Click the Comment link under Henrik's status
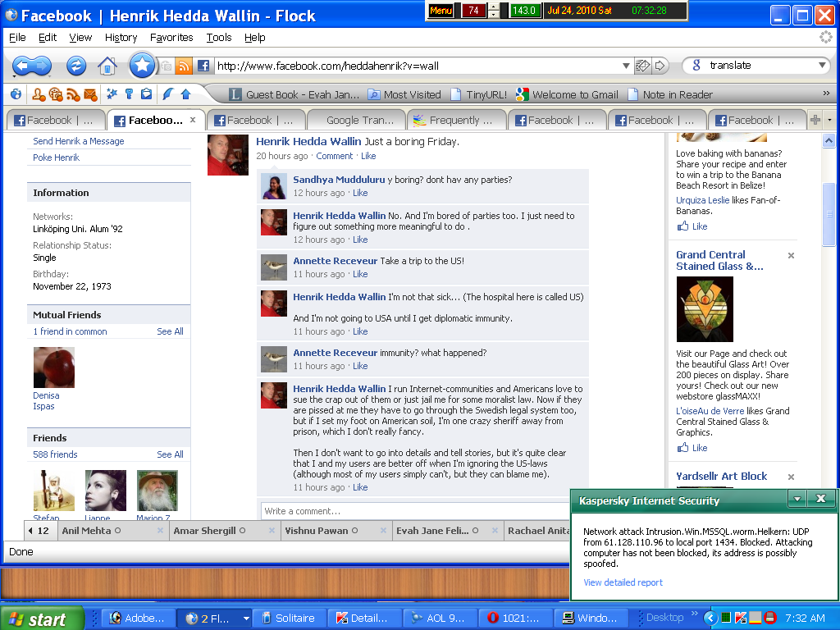The height and width of the screenshot is (630, 840). click(x=335, y=156)
